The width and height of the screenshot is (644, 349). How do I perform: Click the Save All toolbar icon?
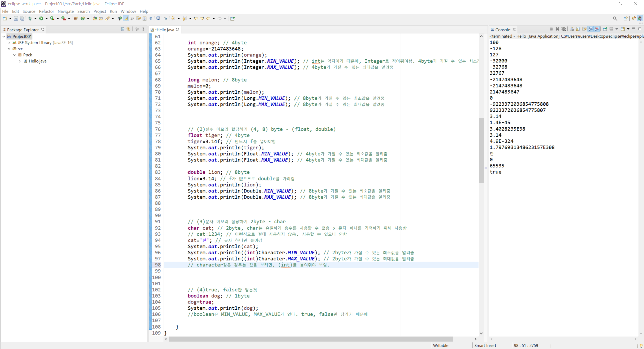click(22, 19)
